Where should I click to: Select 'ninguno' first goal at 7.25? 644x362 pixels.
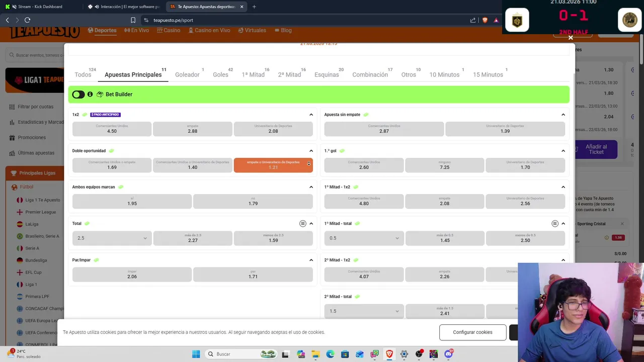[444, 165]
